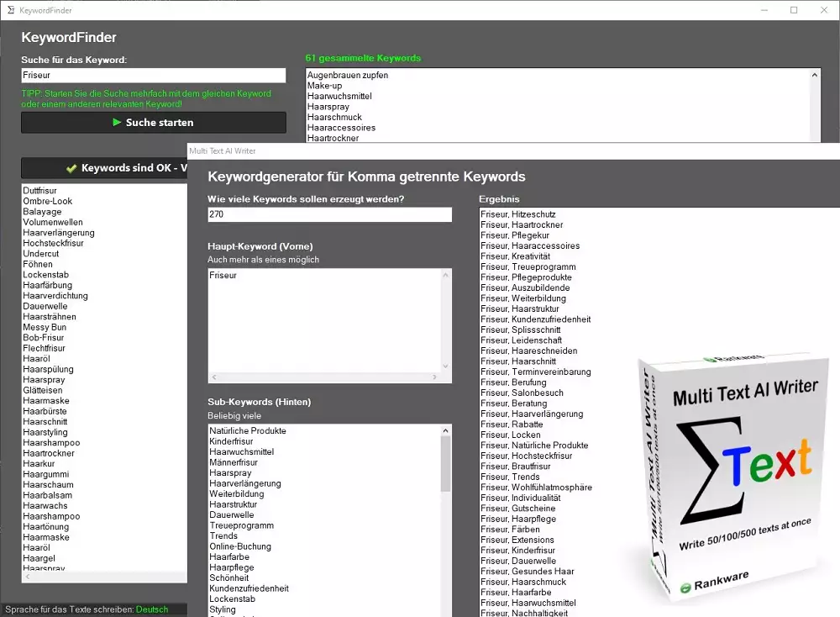
Task: Select 'Friseur, Splissschnitt' in Ergebnis list
Action: pos(521,330)
